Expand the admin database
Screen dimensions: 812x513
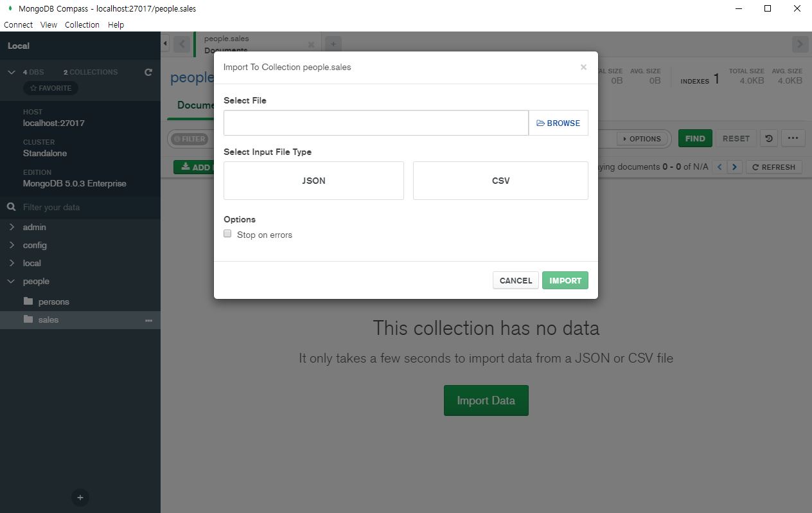pos(11,227)
